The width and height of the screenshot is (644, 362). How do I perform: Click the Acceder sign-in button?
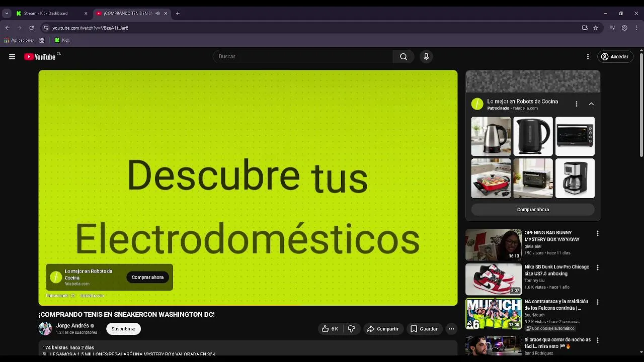pyautogui.click(x=615, y=57)
